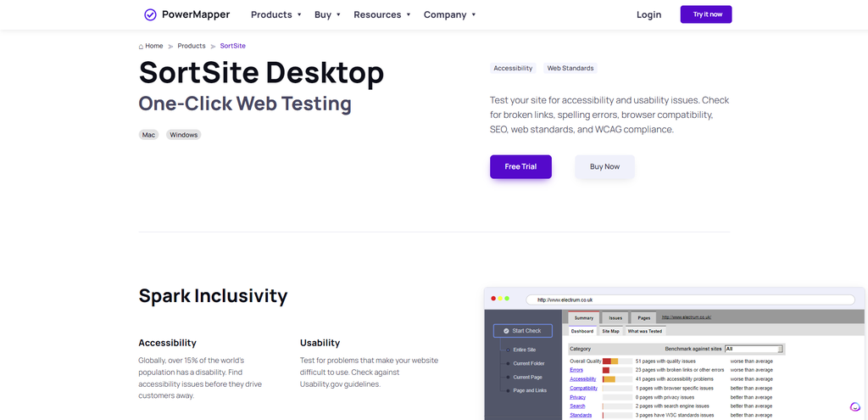The width and height of the screenshot is (868, 420).
Task: Click the One-Click Web Testing subtitle
Action: (245, 104)
